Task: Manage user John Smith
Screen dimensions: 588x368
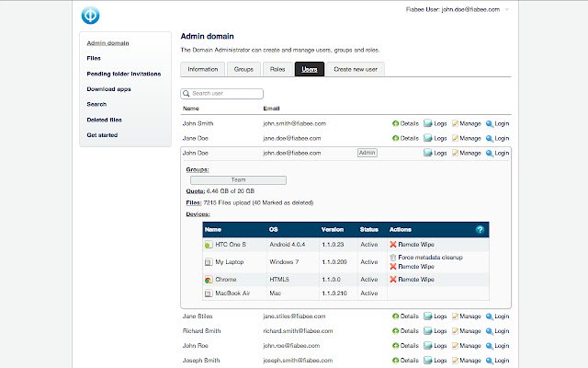Action: click(466, 123)
